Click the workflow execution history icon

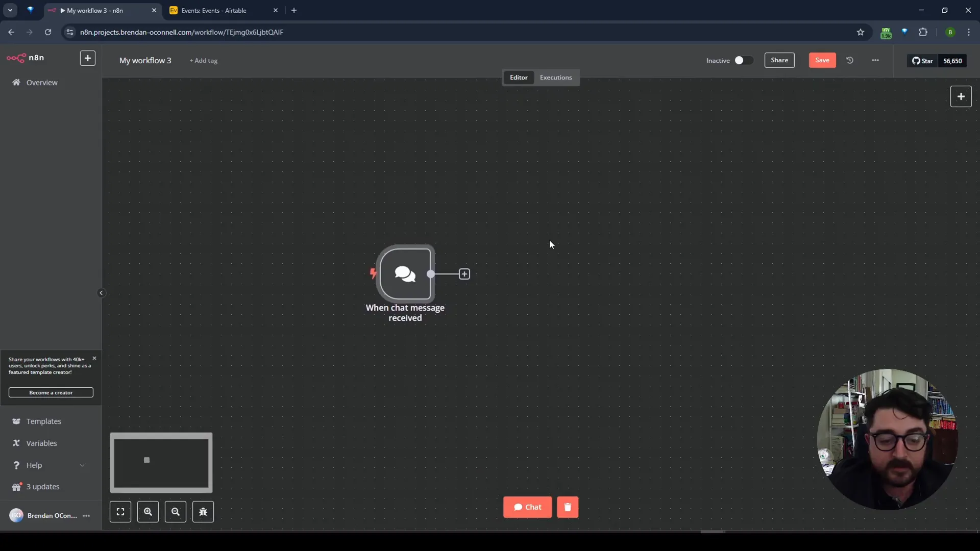[x=850, y=60]
